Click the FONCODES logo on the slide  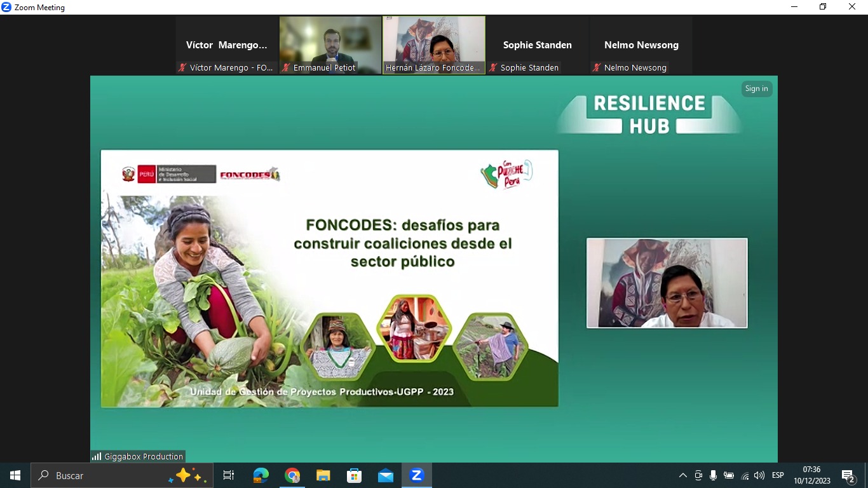click(x=250, y=174)
